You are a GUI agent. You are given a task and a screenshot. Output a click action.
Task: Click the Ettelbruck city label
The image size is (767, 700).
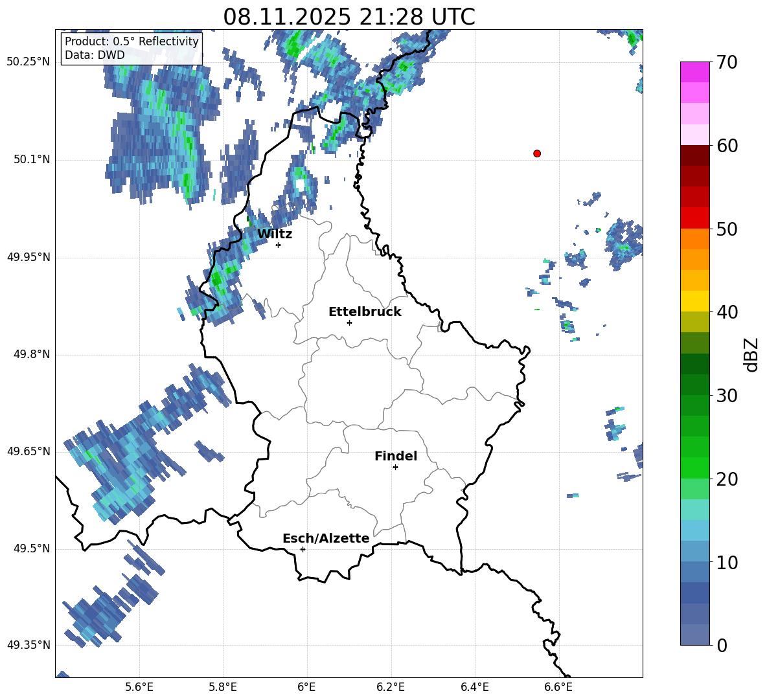pos(365,312)
